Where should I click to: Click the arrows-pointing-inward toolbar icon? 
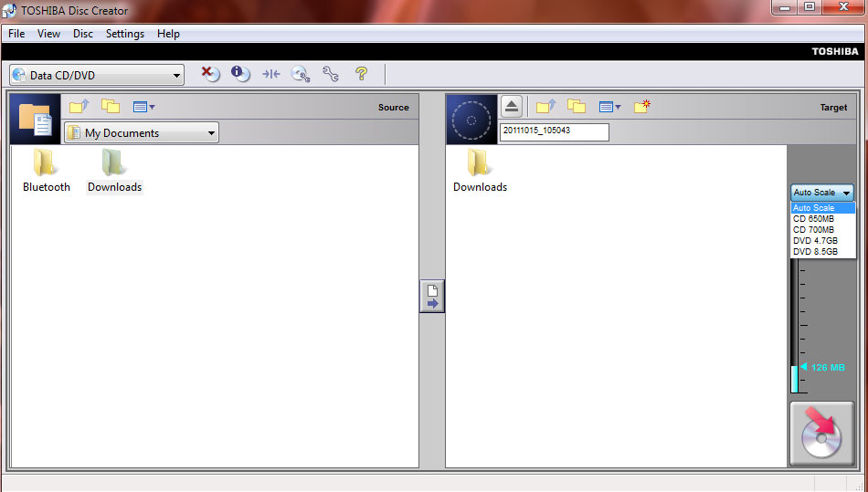point(270,74)
